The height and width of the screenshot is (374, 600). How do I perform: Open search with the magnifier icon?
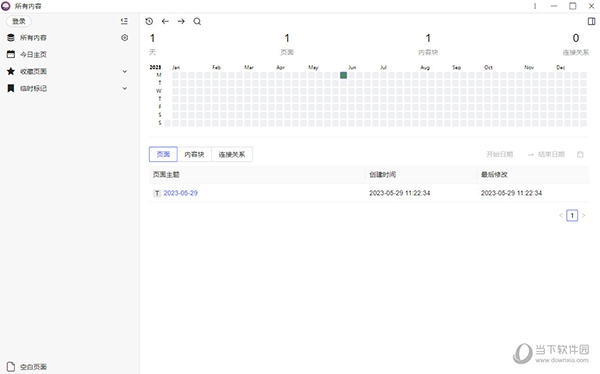[x=197, y=21]
